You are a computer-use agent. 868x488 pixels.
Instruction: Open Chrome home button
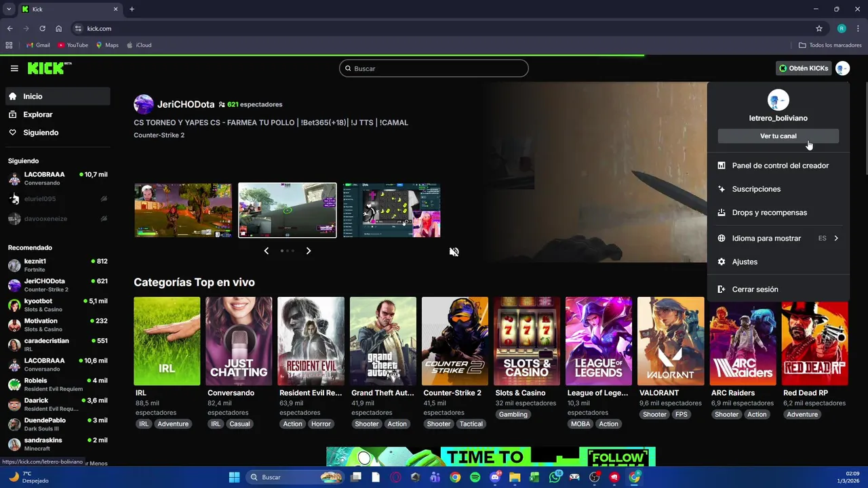pos(59,28)
